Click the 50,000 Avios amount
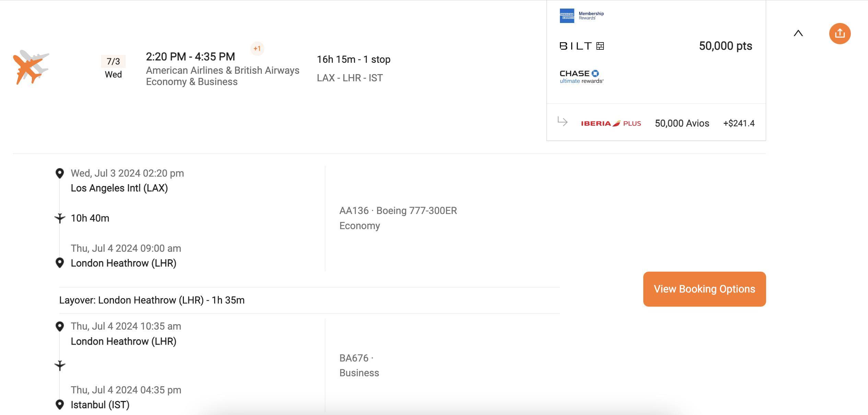The height and width of the screenshot is (415, 868). tap(682, 123)
